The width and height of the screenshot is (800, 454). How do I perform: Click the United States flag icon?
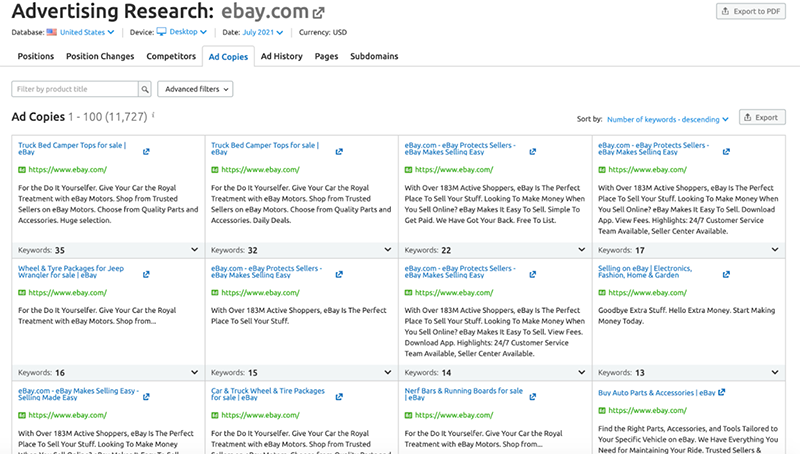click(52, 32)
